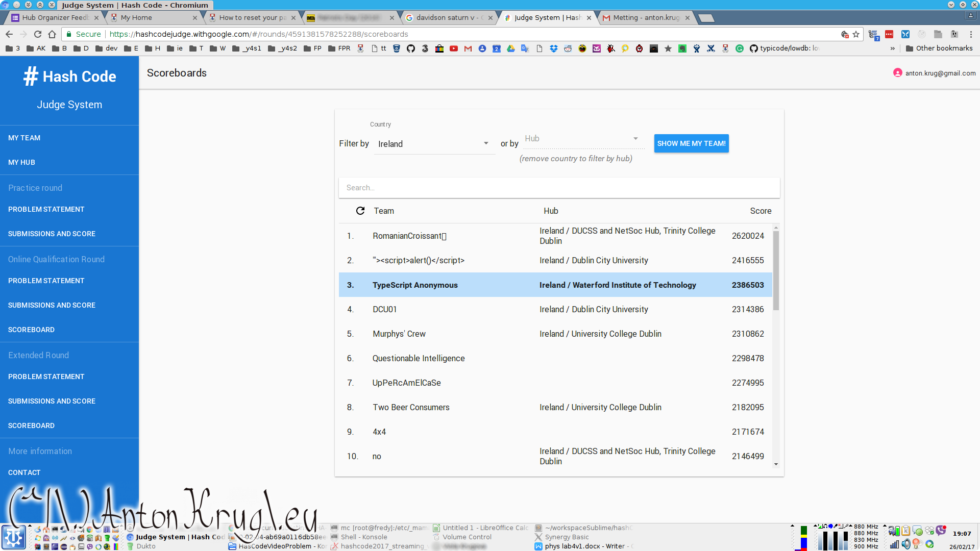Show hidden bookmarks with the overflow chevron
980x551 pixels.
pos(893,48)
